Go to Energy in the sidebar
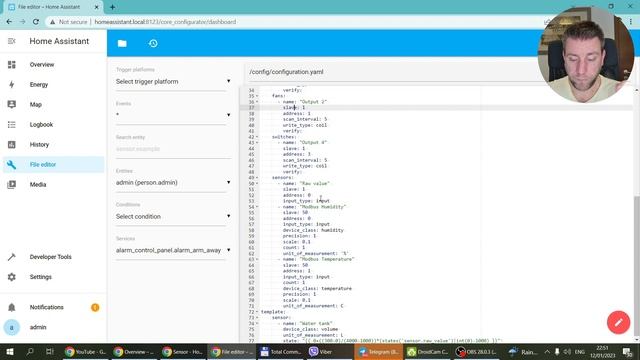This screenshot has width=640, height=360. 39,84
